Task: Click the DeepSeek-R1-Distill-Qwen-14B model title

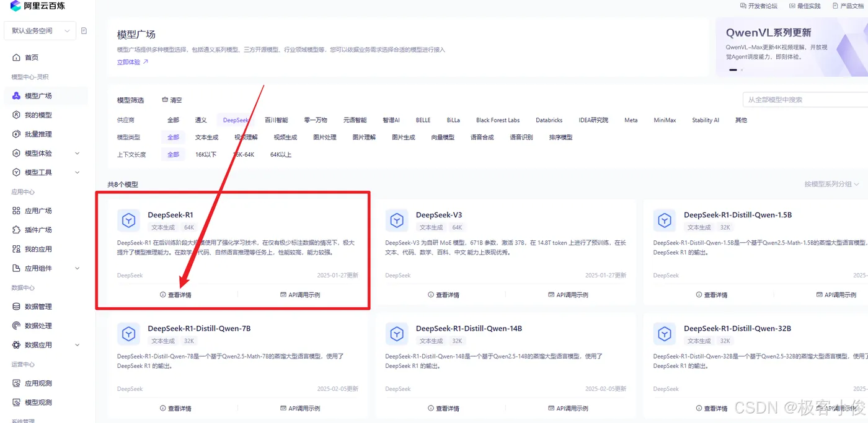Action: 469,328
